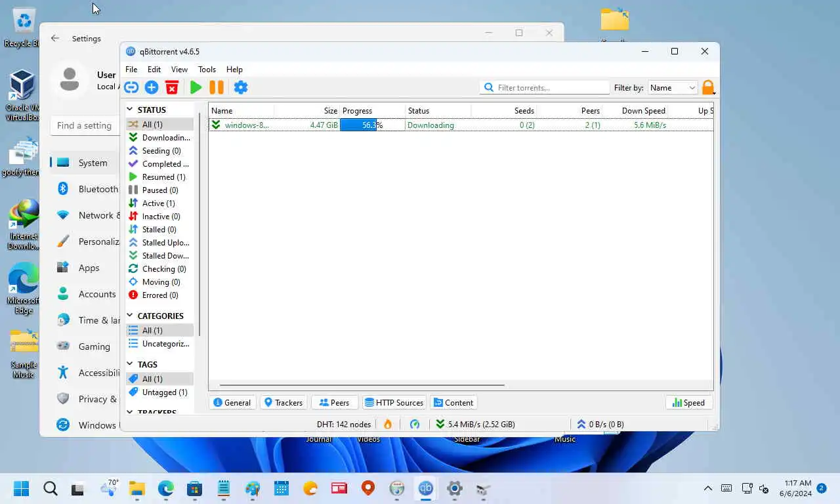
Task: Select the windows-8 torrent row
Action: click(461, 125)
